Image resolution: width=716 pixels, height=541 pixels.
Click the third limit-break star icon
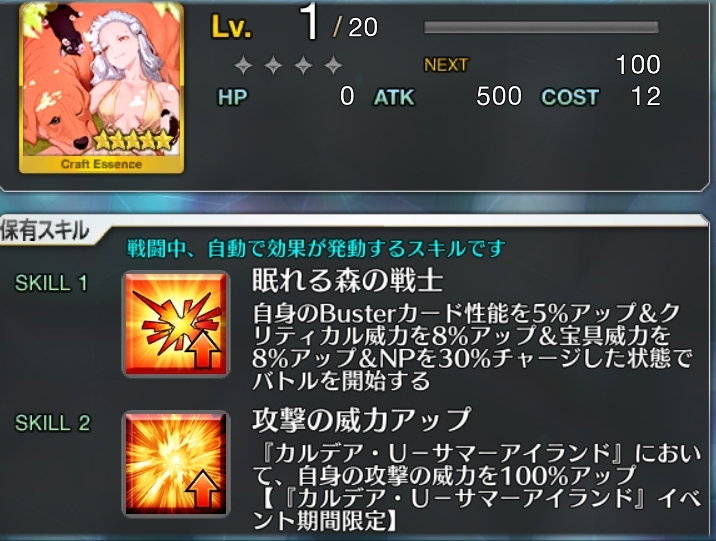pos(303,66)
